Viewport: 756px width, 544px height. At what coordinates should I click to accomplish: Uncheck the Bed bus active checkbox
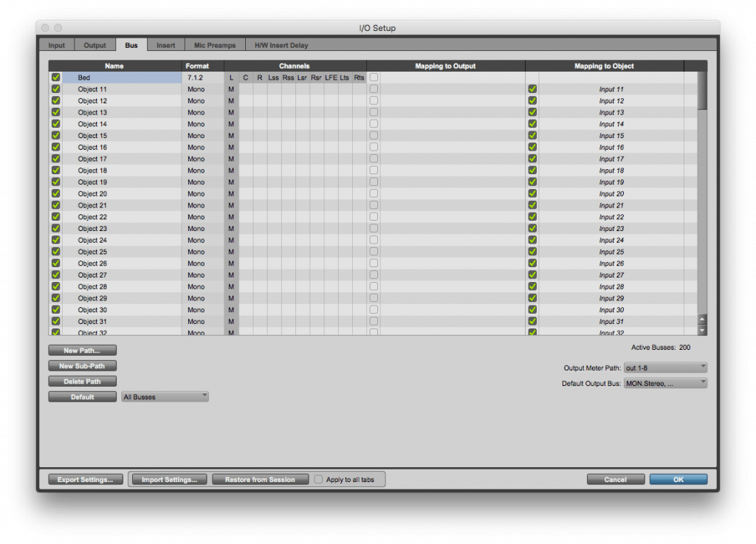(55, 78)
